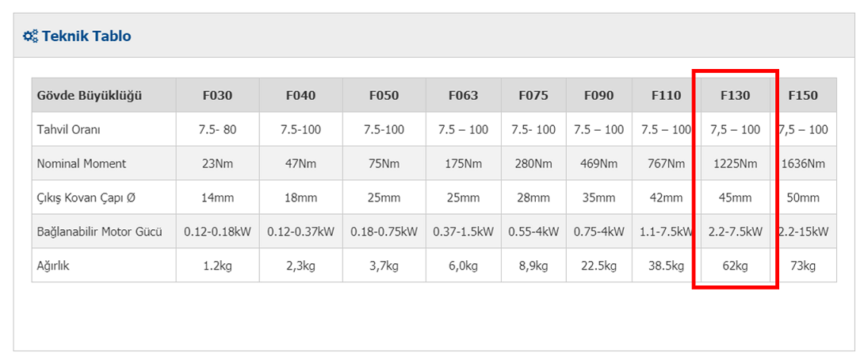Select the 469Nm moment cell

[598, 163]
